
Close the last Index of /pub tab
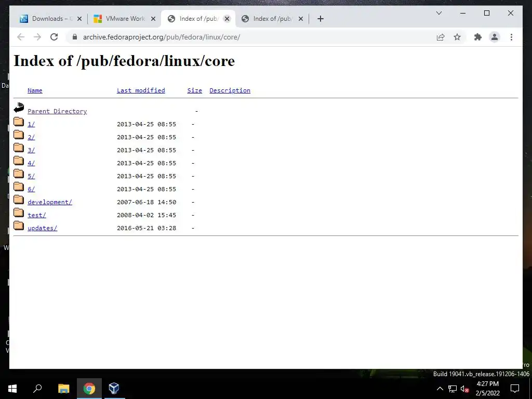[x=301, y=19]
